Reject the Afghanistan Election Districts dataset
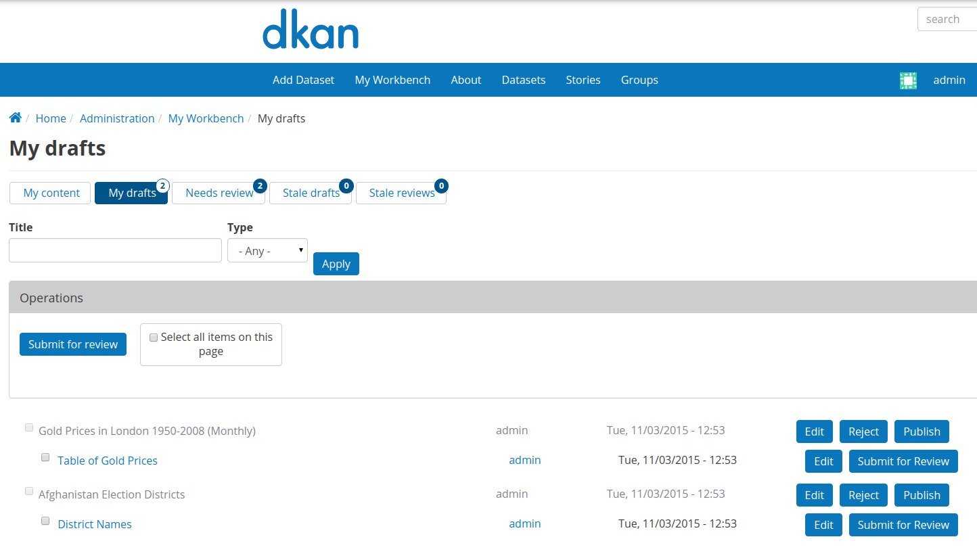 (x=863, y=495)
